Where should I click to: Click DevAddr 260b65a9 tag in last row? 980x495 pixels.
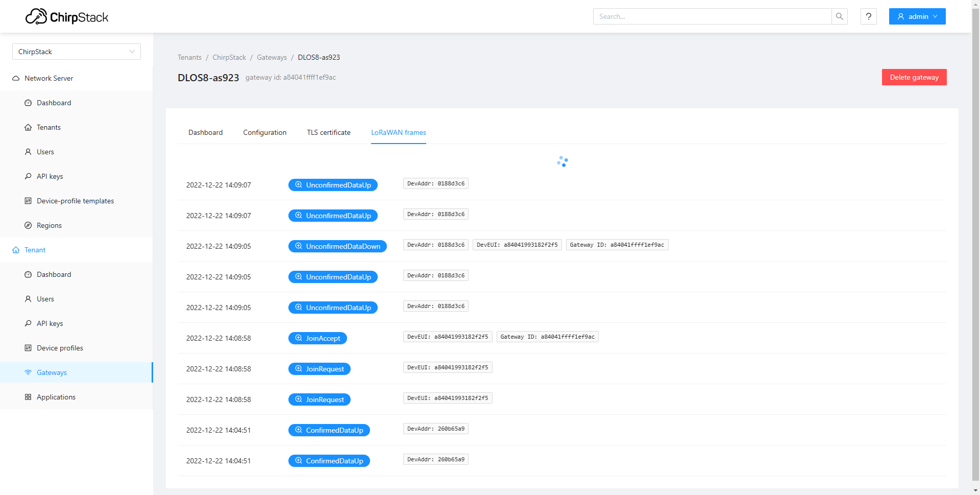click(436, 459)
